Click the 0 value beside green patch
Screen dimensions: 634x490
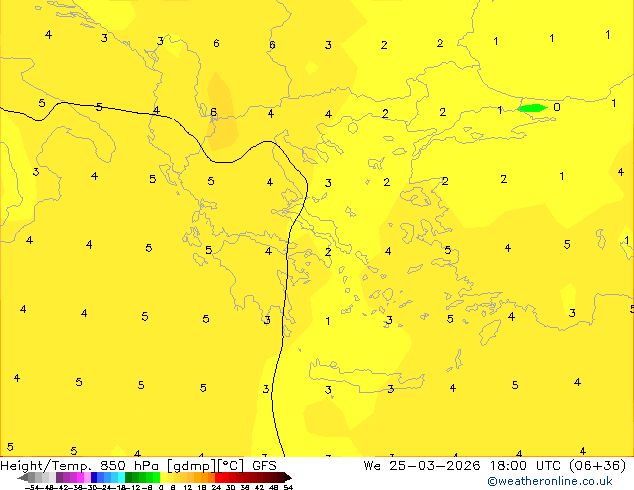pos(557,107)
